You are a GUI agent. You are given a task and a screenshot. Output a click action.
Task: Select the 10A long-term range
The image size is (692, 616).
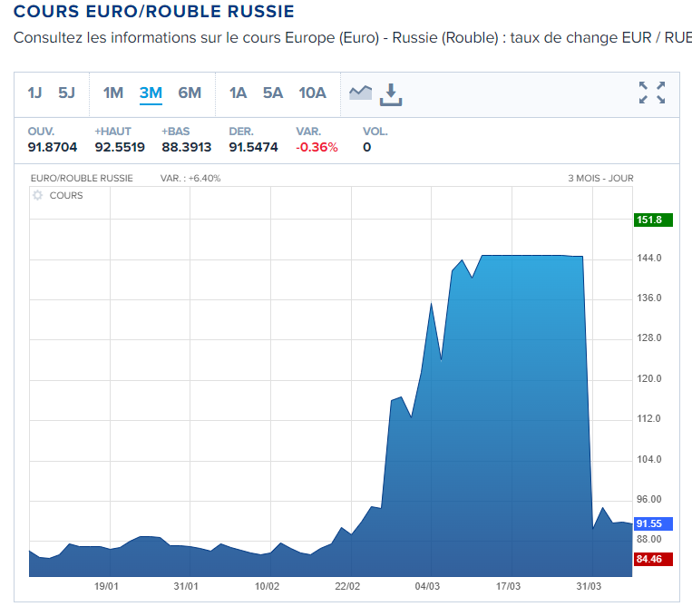312,93
